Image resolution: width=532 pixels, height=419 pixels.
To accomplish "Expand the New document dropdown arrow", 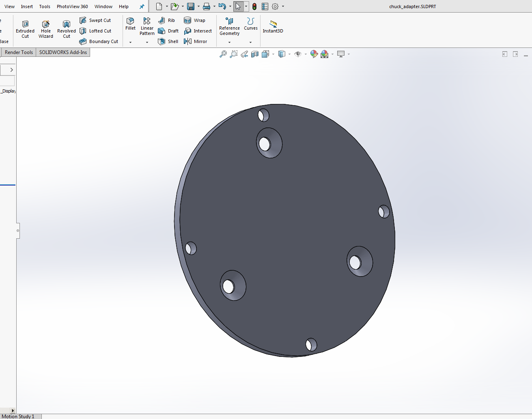I will pos(167,6).
